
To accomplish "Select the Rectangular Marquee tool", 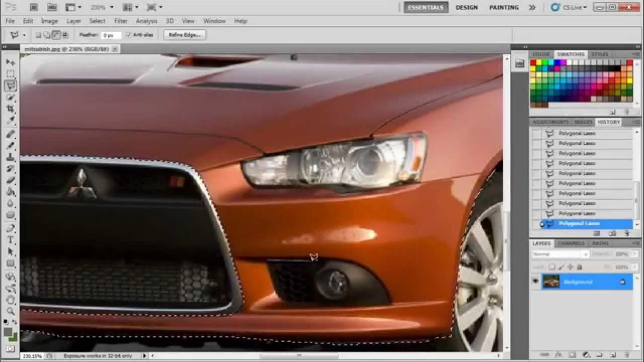I will coord(11,74).
